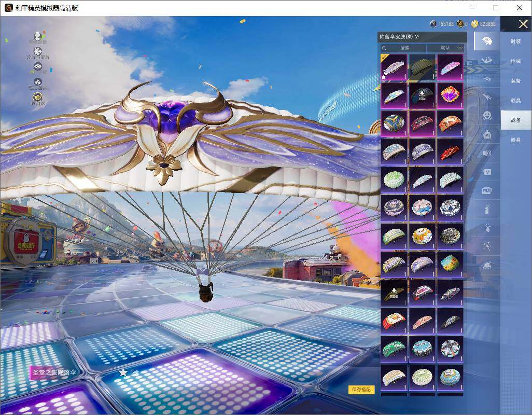The image size is (532, 415).
Task: Open the sparkle hand effect category icon
Action: click(x=487, y=228)
